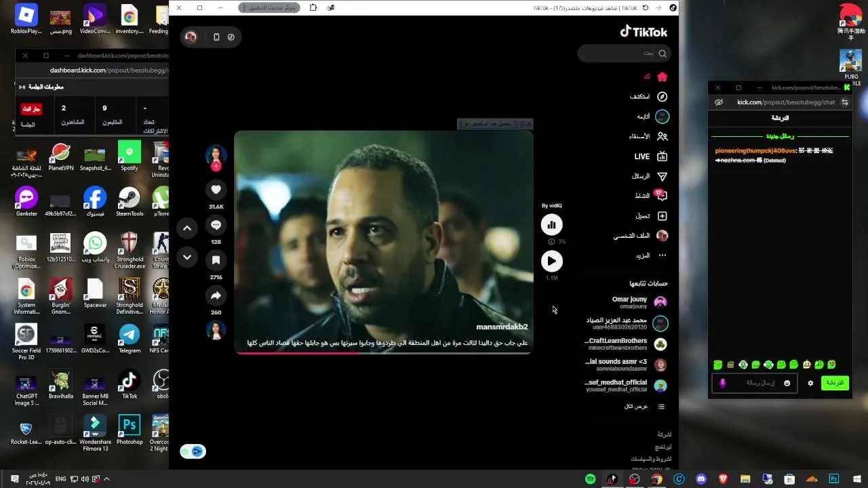Screen dimensions: 868x488
Task: Click the round icon beside the phone icon
Action: [231, 37]
